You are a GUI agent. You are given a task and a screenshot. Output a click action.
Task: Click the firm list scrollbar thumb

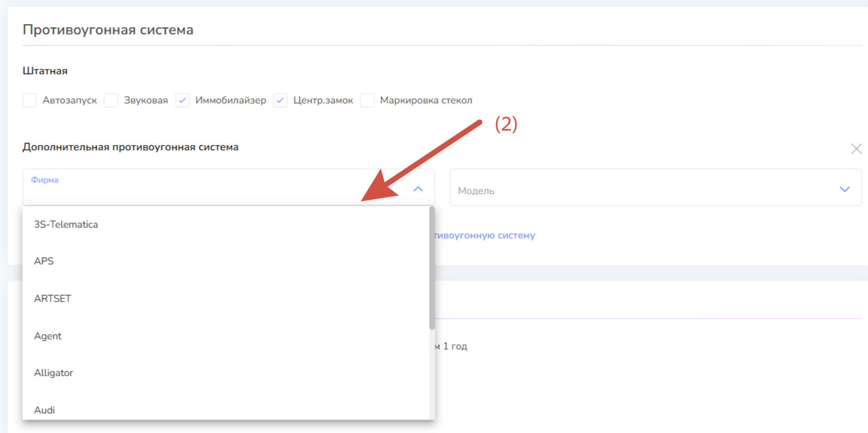pyautogui.click(x=432, y=268)
